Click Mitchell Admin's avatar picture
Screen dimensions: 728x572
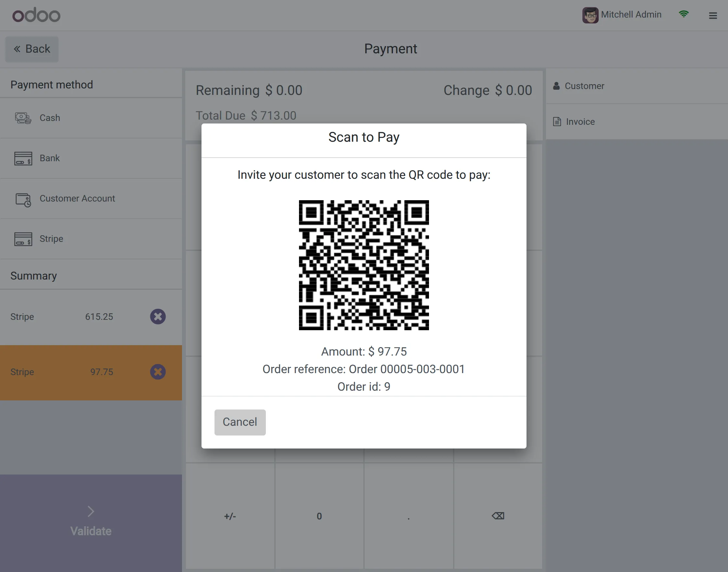(591, 14)
